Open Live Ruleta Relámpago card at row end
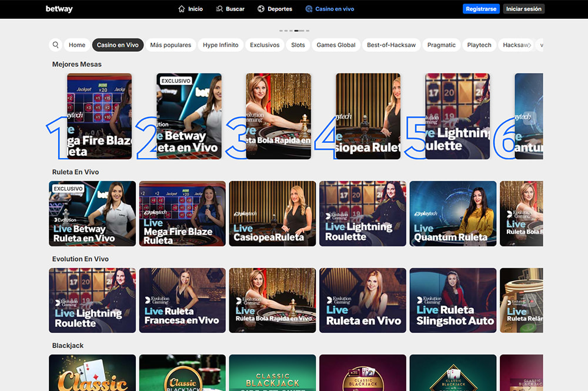This screenshot has height=391, width=588. [521, 300]
